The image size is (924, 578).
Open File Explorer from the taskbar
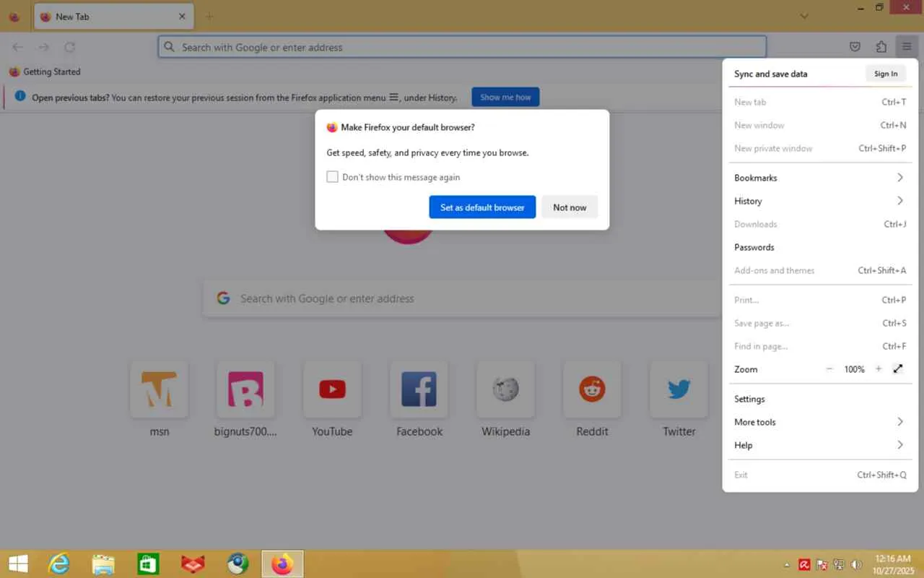pyautogui.click(x=103, y=564)
